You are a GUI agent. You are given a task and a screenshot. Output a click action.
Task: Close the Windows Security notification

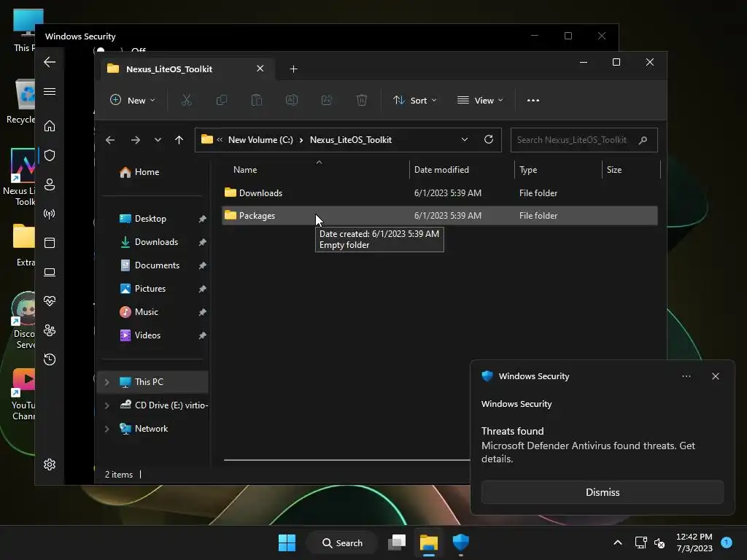pos(716,376)
